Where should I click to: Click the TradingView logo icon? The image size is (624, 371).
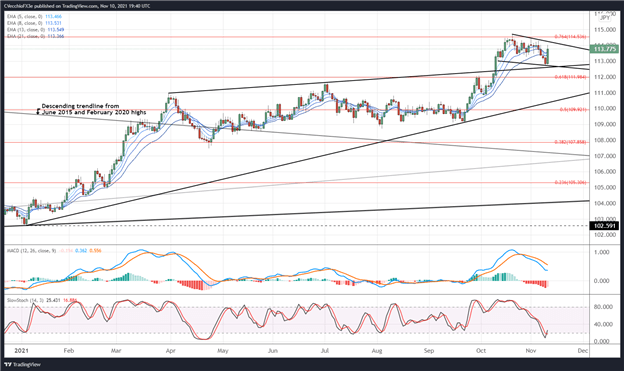tap(7, 364)
